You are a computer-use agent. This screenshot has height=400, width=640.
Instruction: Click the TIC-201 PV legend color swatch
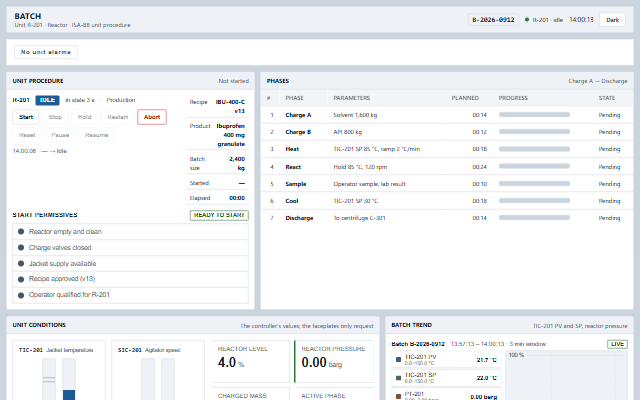[398, 360]
